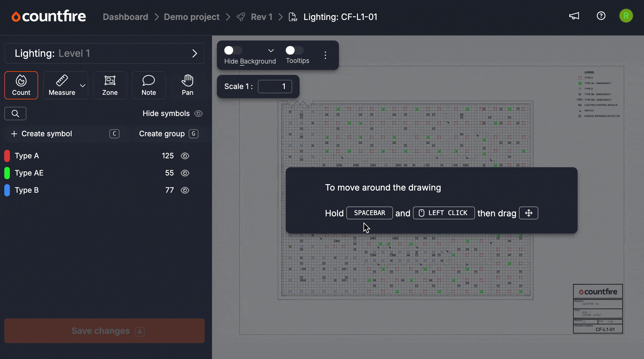Go to Dashboard in the breadcrumb
This screenshot has height=359, width=644.
click(125, 17)
